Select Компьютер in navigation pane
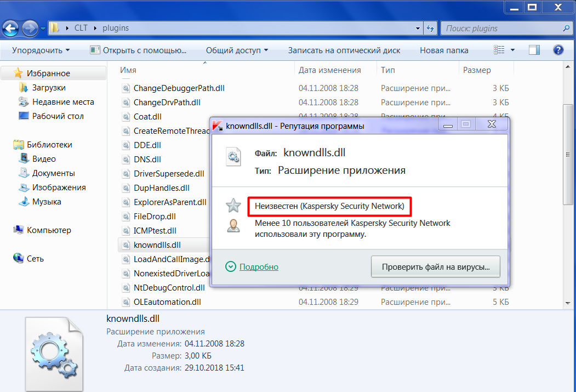The width and height of the screenshot is (576, 392). pyautogui.click(x=49, y=230)
